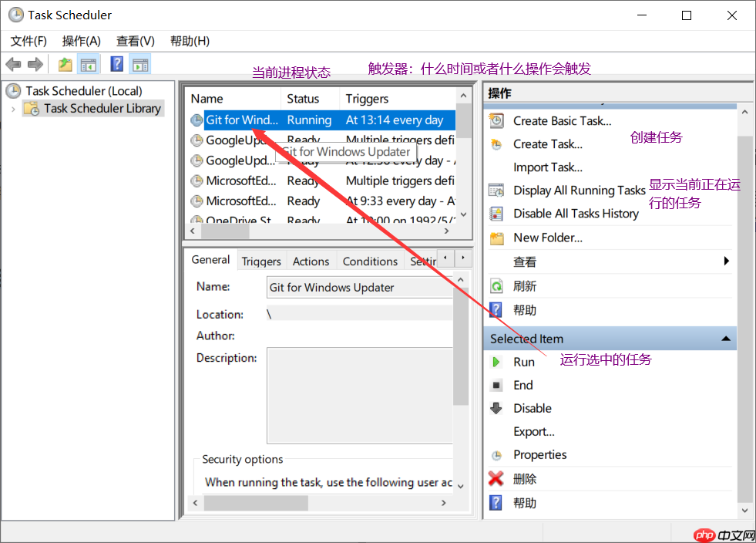Click the Properties action in Selected Item
Image resolution: width=756 pixels, height=543 pixels.
[x=540, y=454]
